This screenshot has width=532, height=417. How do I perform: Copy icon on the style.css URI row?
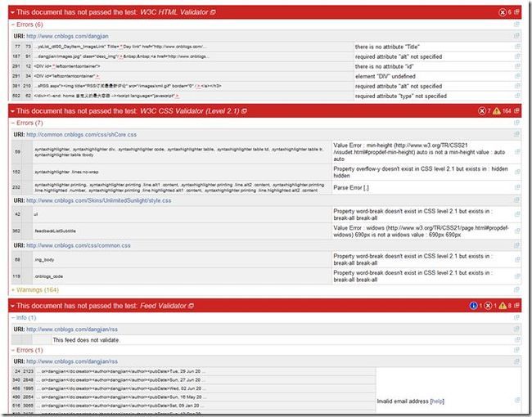pyautogui.click(x=516, y=200)
